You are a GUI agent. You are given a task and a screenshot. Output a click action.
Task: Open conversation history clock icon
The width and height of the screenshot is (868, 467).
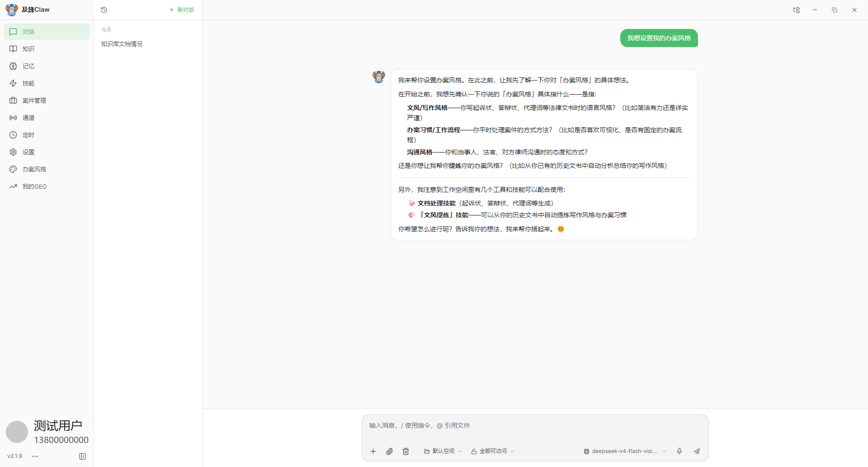(104, 10)
